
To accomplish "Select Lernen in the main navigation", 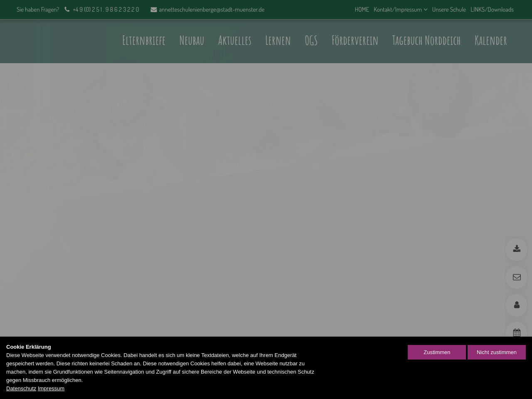I will pyautogui.click(x=278, y=41).
